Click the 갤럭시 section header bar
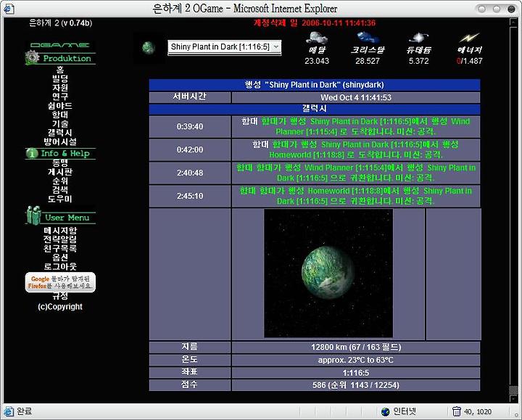Image resolution: width=522 pixels, height=420 pixels. click(x=314, y=109)
